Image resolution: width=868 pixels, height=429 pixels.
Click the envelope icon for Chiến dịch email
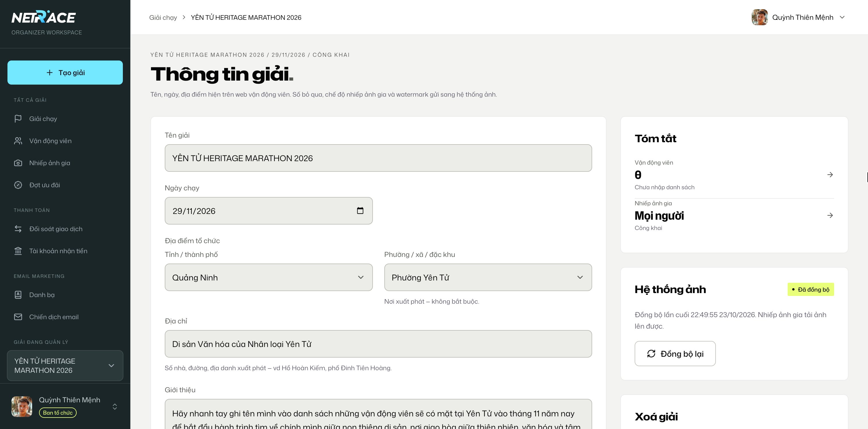point(18,317)
